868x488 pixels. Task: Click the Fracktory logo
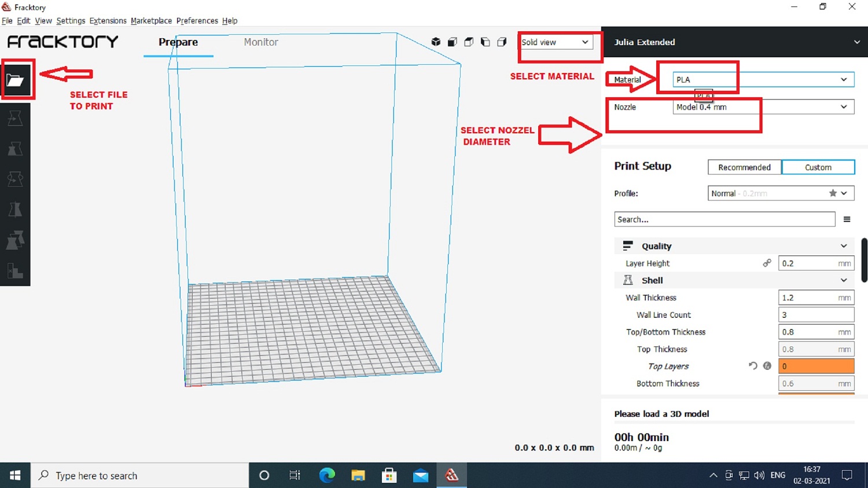coord(62,42)
